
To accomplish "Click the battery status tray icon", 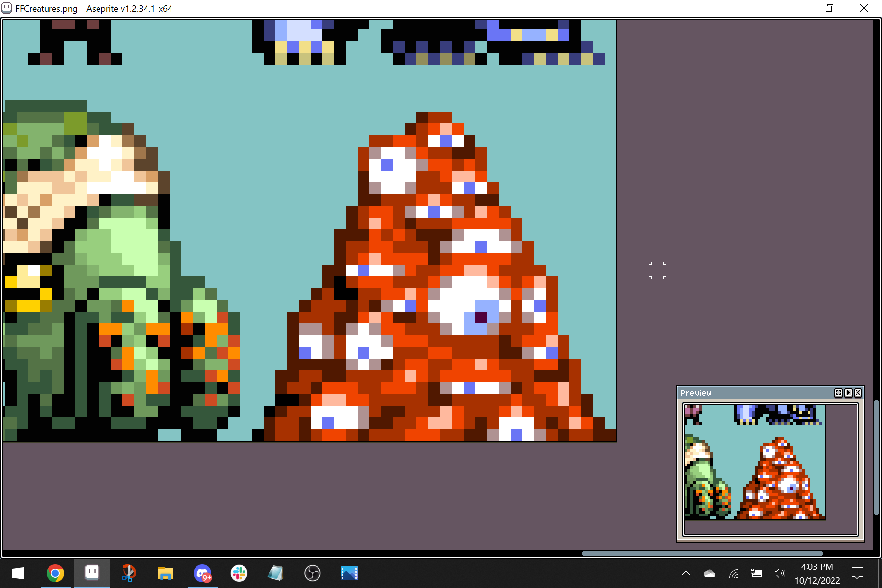I will click(x=757, y=574).
